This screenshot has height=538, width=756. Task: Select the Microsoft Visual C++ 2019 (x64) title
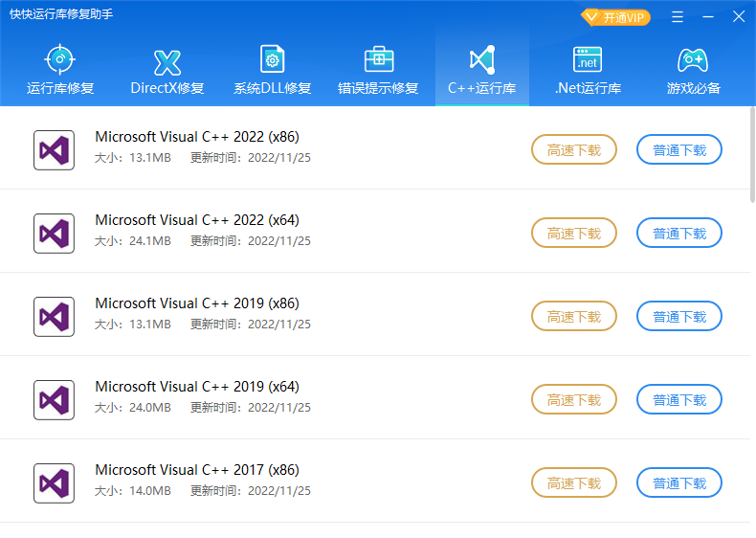[197, 387]
